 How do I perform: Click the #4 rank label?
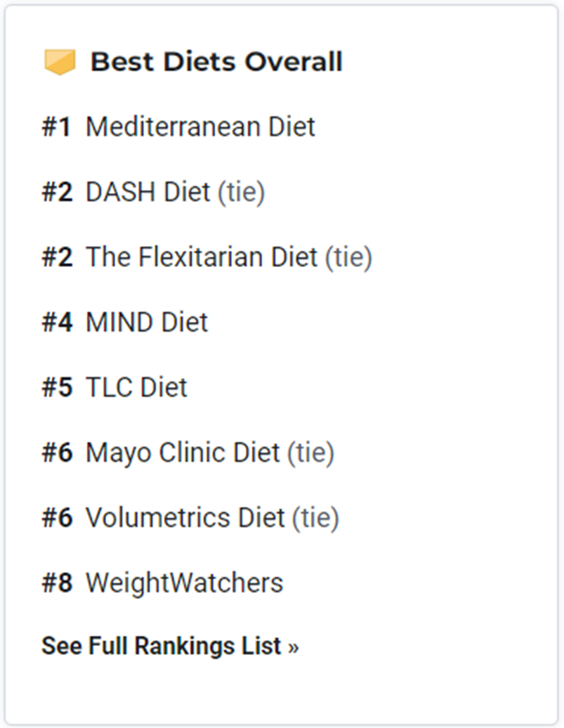57,323
